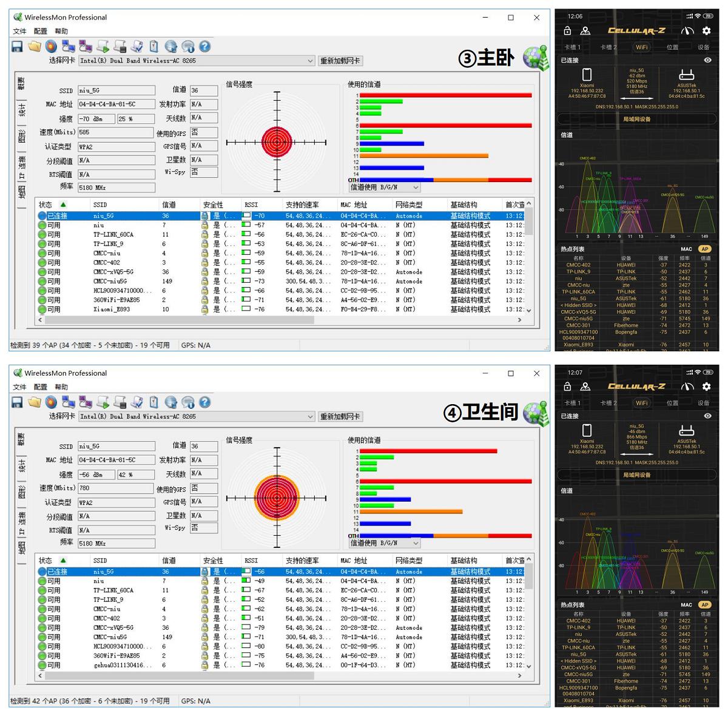Open settings gear in the 12:06 Cellular-Z screen
The height and width of the screenshot is (716, 728).
tap(707, 31)
